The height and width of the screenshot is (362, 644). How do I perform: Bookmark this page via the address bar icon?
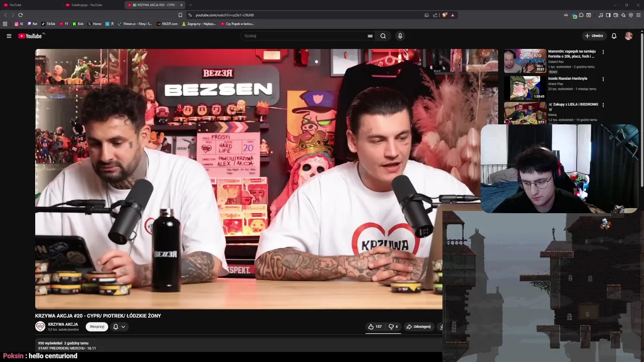click(180, 15)
